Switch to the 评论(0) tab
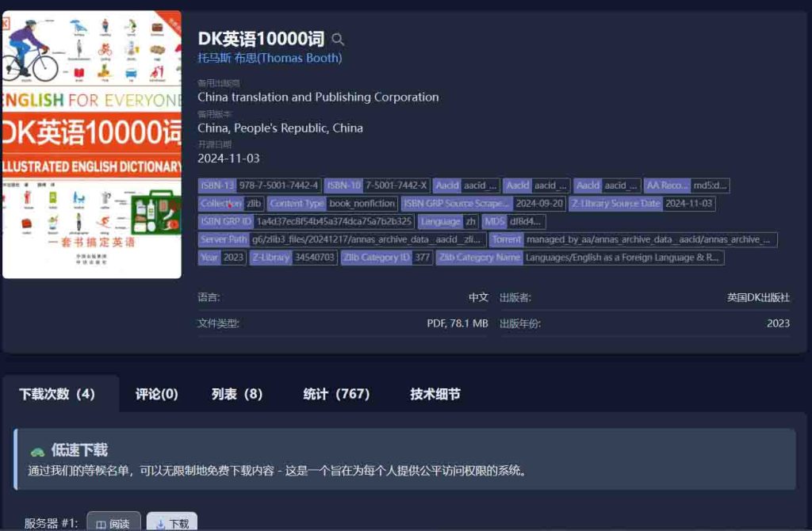The width and height of the screenshot is (812, 531). click(x=156, y=394)
